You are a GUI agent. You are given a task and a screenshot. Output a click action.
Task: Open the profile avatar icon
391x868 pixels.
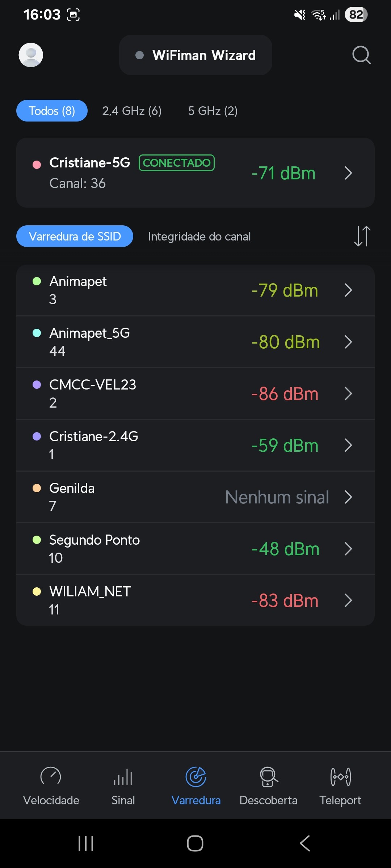click(31, 55)
